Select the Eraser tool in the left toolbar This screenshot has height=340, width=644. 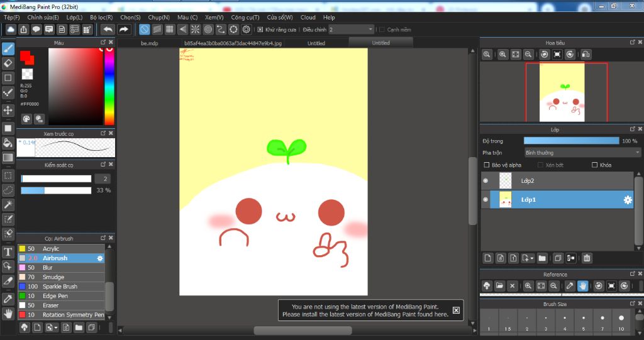[x=8, y=63]
